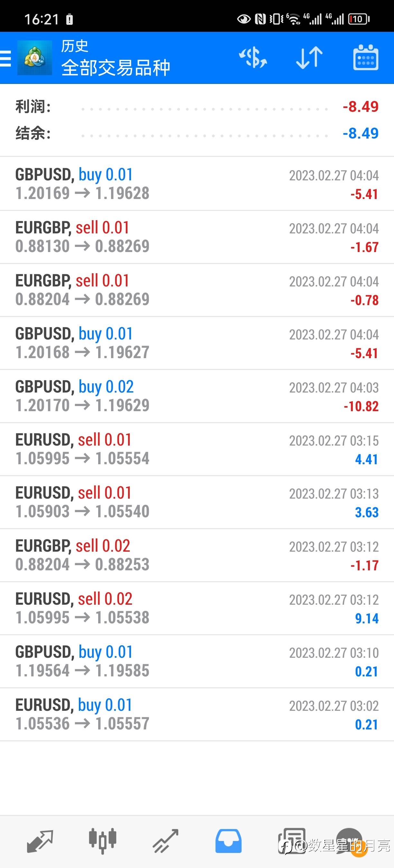Expand EURGBP sell 0.02 trade details
This screenshot has width=394, height=868.
pos(197,555)
